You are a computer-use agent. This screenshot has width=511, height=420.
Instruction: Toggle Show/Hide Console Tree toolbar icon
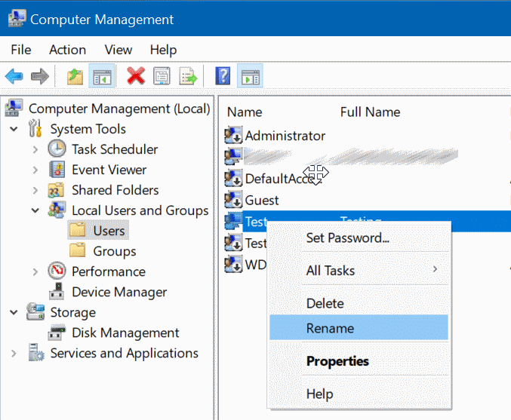click(x=102, y=76)
